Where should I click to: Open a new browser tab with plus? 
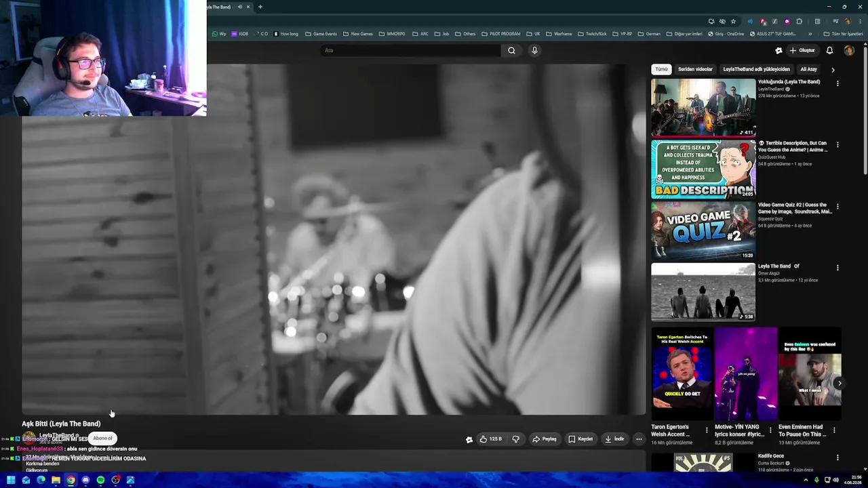coord(260,7)
